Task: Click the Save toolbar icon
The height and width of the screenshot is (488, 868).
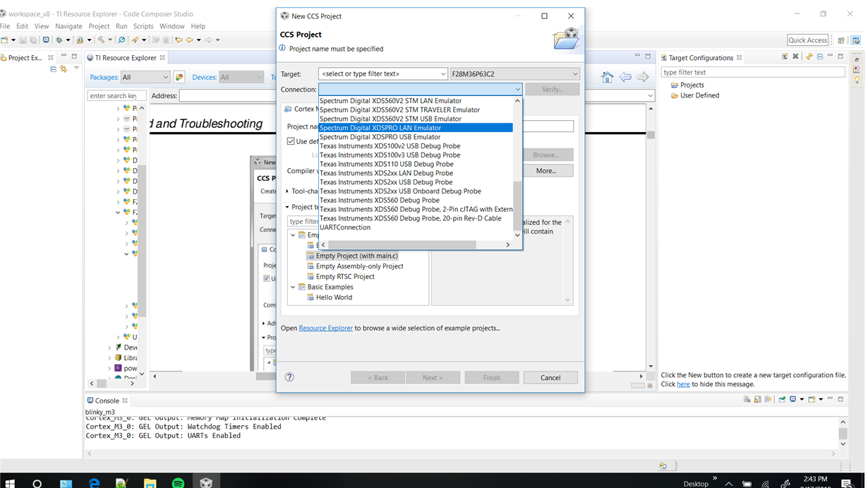Action: (23, 40)
